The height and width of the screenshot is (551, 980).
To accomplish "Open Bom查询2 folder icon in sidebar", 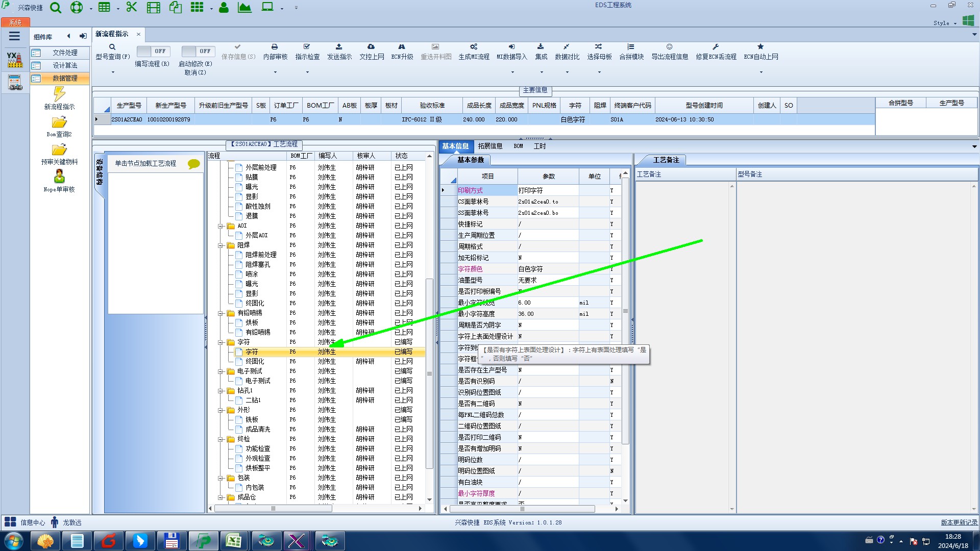I will pyautogui.click(x=59, y=123).
